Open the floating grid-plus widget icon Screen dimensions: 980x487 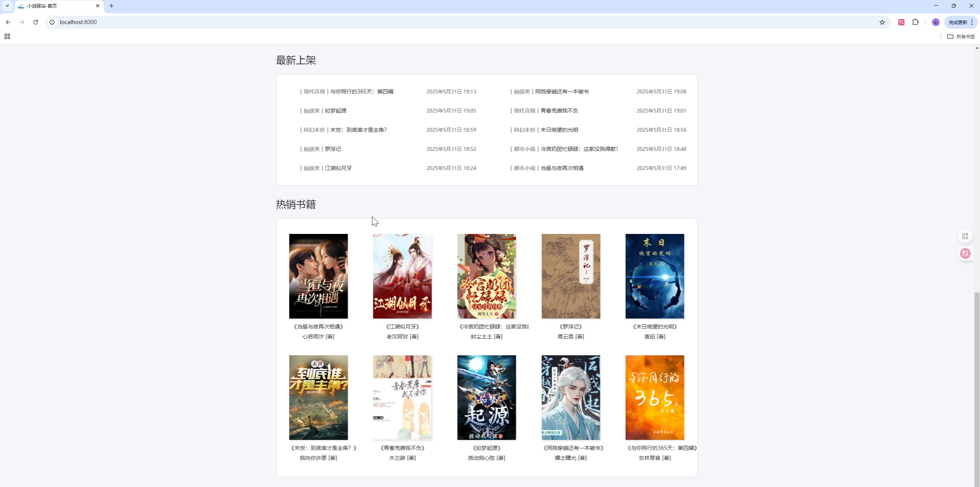point(965,236)
